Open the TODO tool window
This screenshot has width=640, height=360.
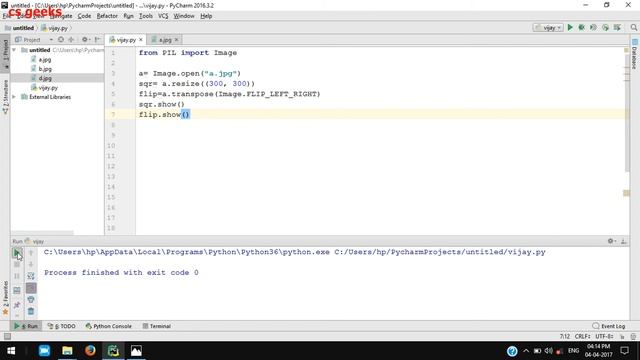point(62,326)
